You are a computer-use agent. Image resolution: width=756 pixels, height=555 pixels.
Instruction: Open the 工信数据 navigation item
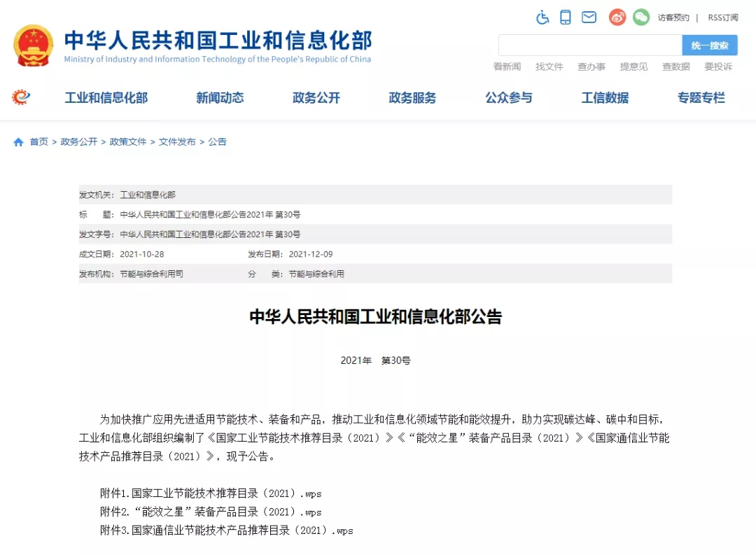pyautogui.click(x=605, y=98)
